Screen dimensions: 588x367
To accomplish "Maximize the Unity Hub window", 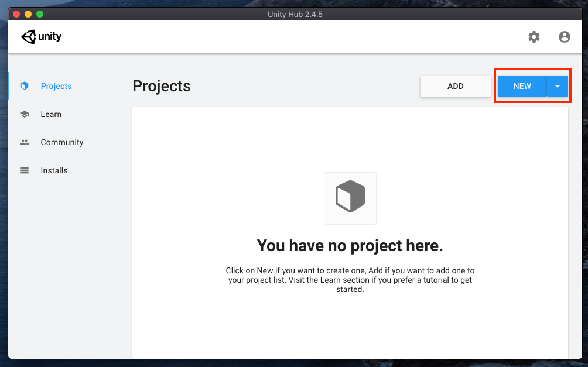I will (40, 14).
